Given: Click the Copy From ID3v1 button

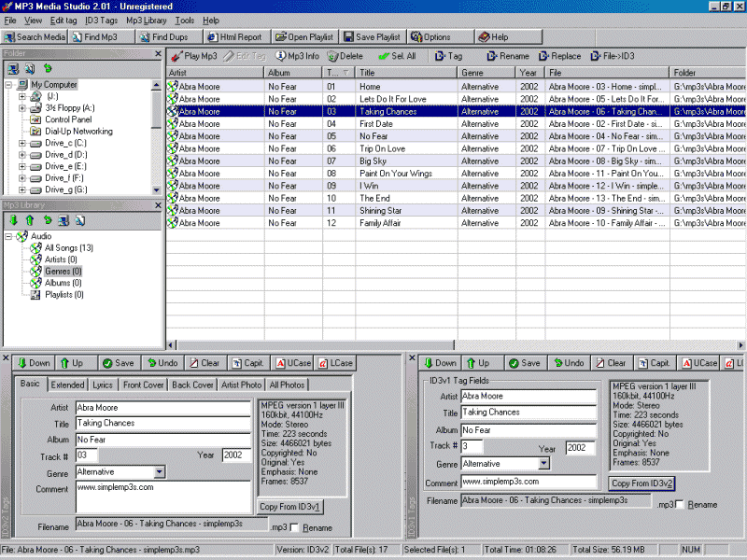Looking at the screenshot, I should pyautogui.click(x=289, y=507).
